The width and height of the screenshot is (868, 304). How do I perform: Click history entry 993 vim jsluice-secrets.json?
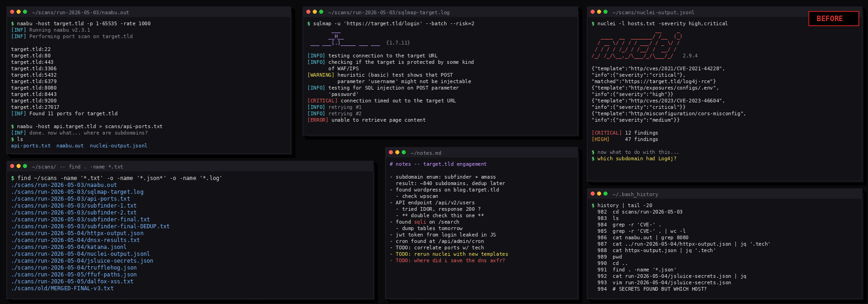664,282
